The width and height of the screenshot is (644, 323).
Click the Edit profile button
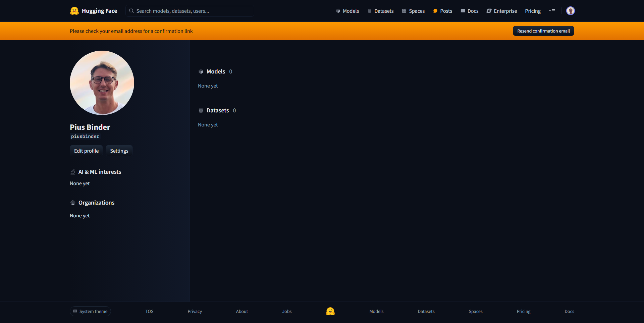pyautogui.click(x=86, y=151)
